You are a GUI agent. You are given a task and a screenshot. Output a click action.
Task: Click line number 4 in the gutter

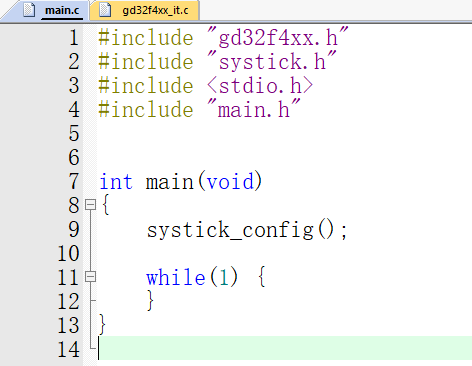click(74, 109)
